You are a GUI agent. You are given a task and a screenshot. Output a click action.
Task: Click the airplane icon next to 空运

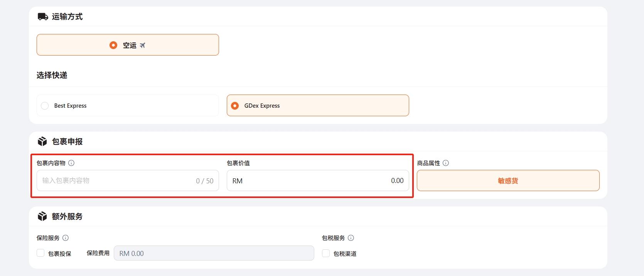[x=142, y=46]
